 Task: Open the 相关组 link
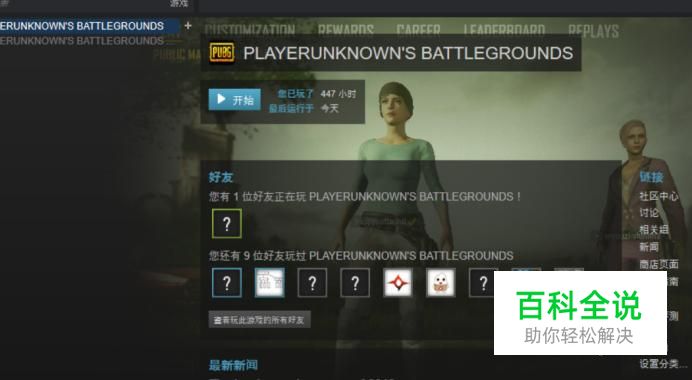654,230
